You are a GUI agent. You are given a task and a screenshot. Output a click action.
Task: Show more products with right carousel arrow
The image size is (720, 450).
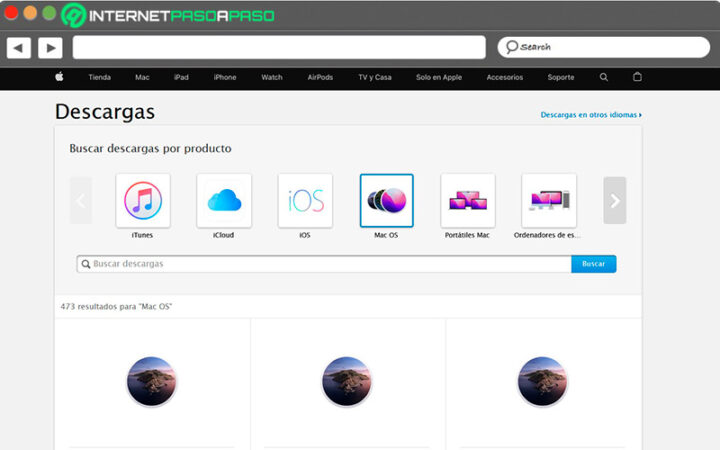(615, 201)
